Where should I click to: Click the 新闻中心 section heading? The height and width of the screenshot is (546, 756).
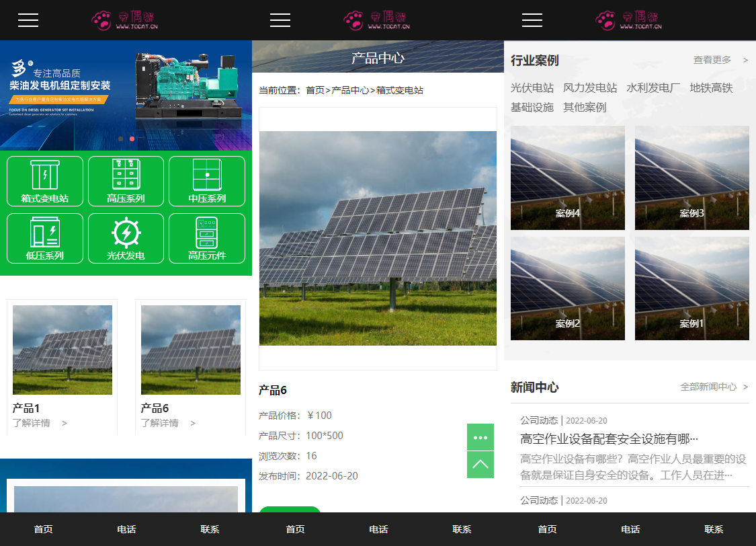click(x=535, y=387)
